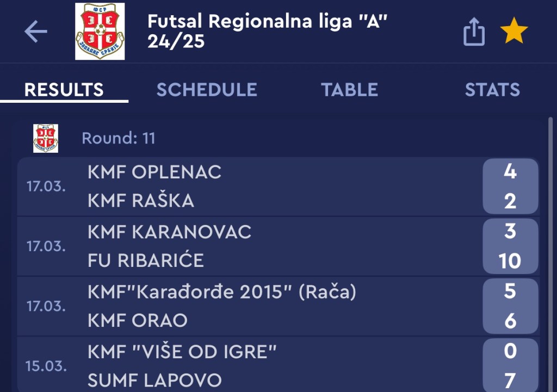Viewport: 557px width, 392px height.
Task: Tap the share icon in header
Action: [473, 32]
